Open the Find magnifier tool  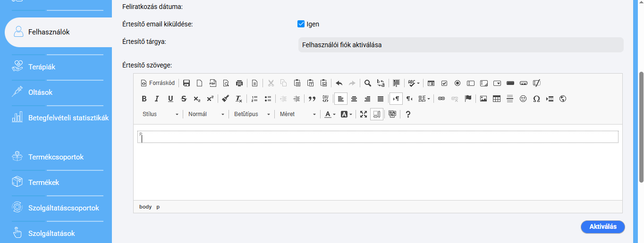coord(367,83)
